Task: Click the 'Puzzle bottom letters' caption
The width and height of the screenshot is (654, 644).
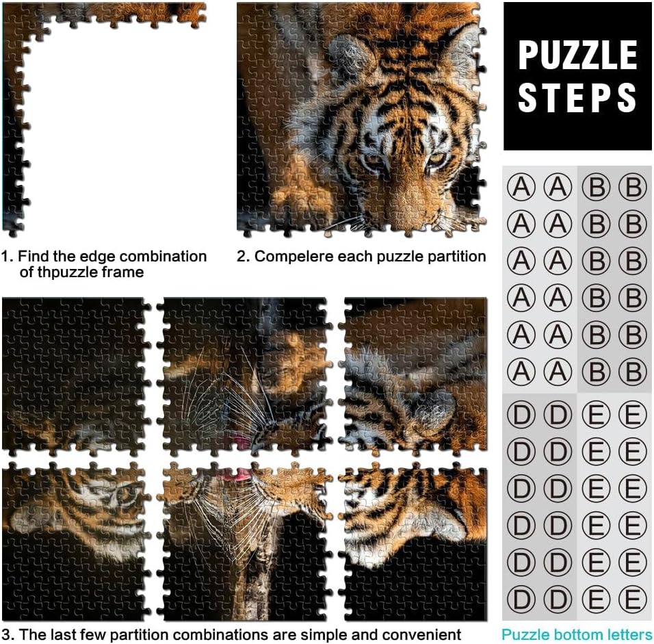Action: (x=577, y=634)
